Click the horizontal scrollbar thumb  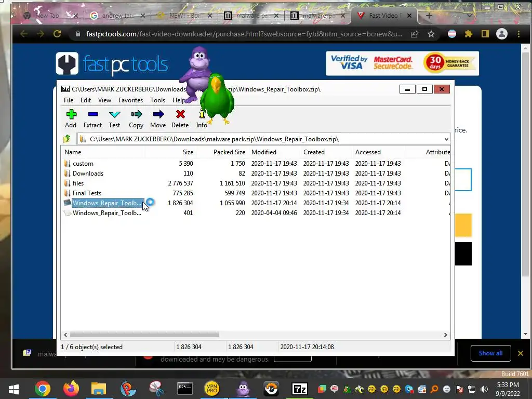pos(145,335)
